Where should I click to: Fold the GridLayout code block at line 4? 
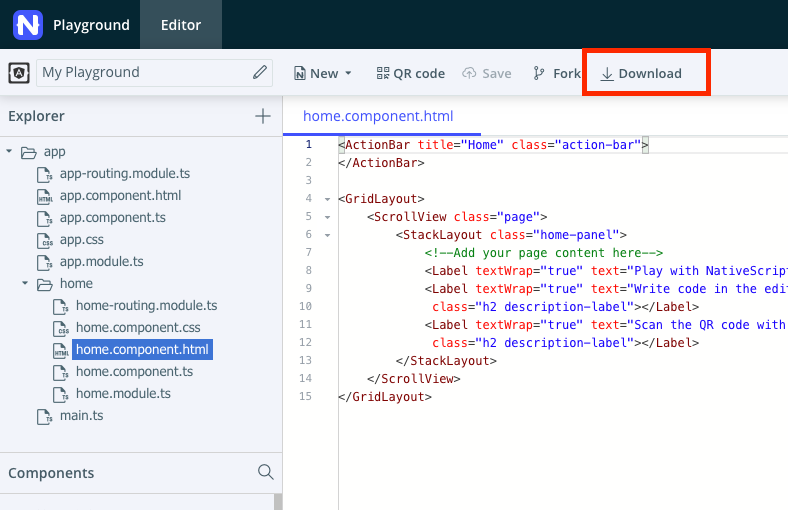(327, 199)
